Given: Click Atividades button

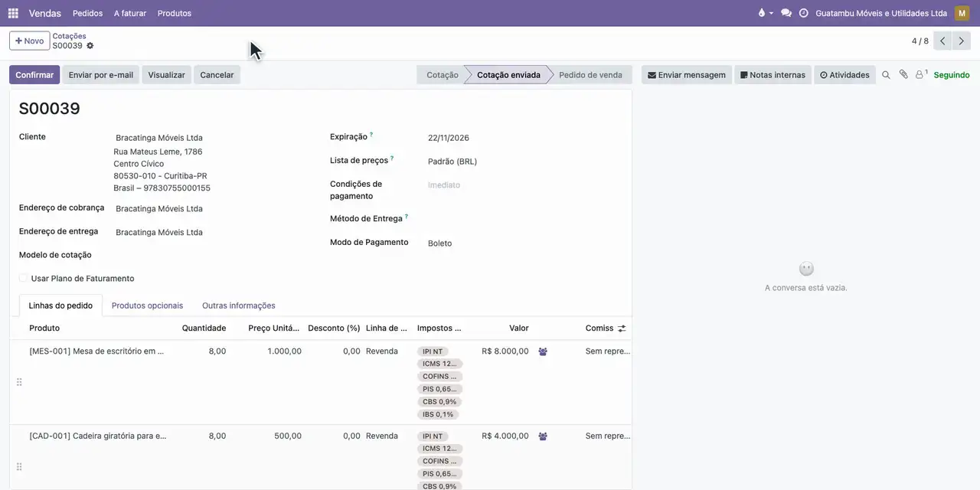Looking at the screenshot, I should [x=844, y=75].
